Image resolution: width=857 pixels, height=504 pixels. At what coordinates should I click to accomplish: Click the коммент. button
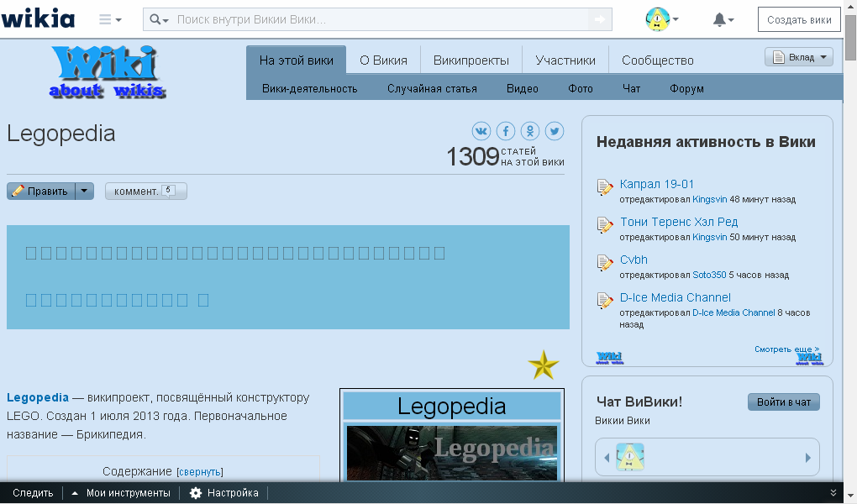coord(146,191)
